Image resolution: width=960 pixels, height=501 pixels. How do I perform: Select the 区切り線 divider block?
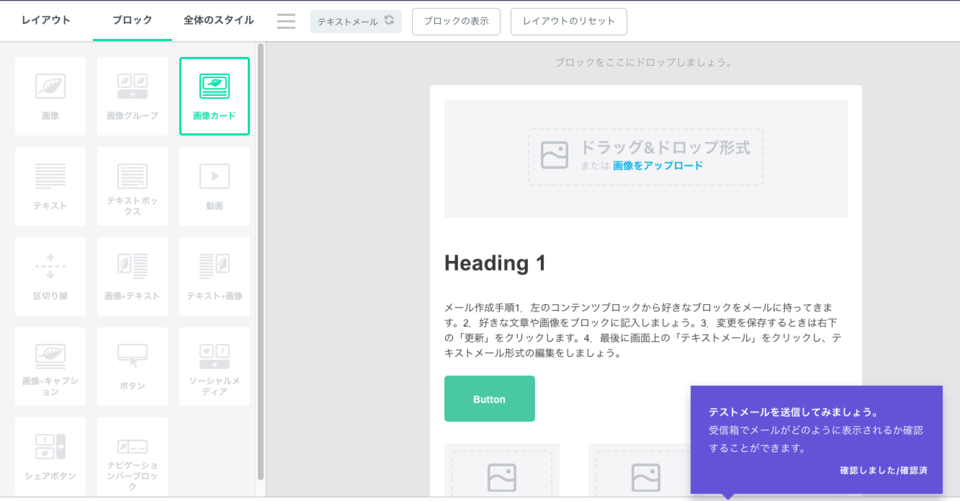50,276
